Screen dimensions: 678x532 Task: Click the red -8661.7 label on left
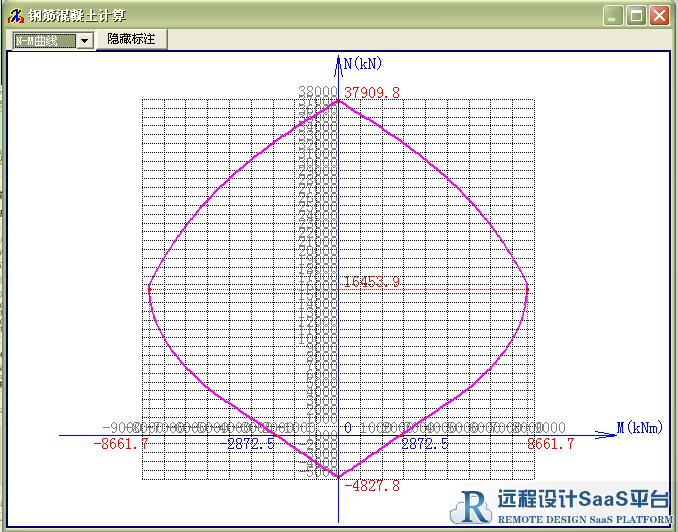point(121,444)
